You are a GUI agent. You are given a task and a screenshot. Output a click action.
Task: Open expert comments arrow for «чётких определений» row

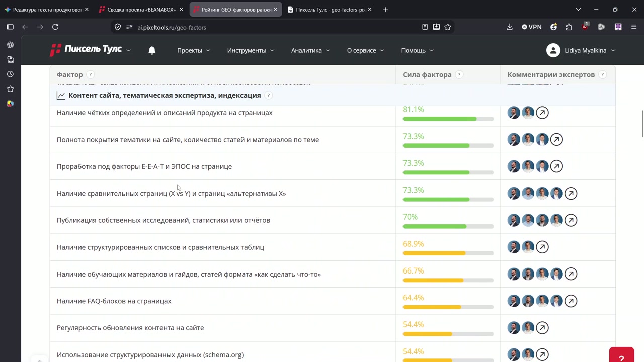tap(542, 113)
